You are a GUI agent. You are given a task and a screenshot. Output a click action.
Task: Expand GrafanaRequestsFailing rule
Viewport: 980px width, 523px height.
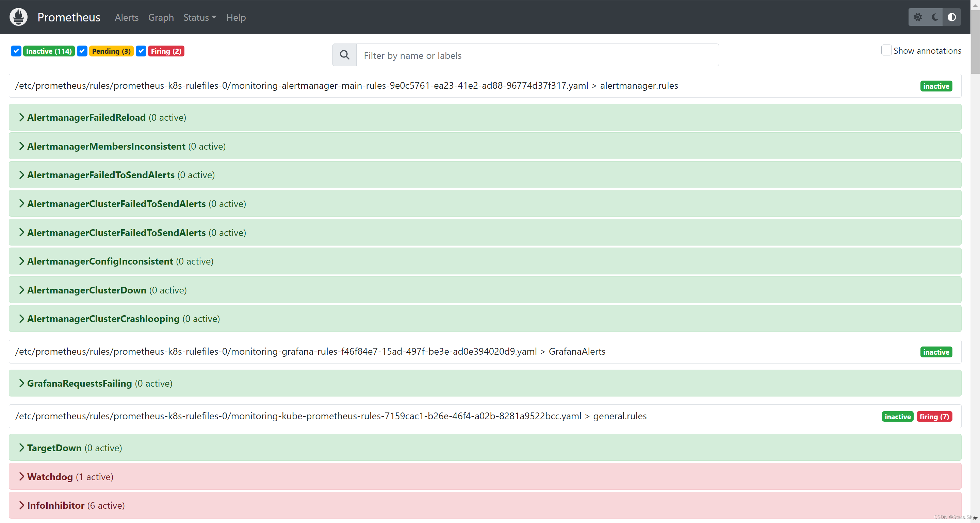[485, 383]
